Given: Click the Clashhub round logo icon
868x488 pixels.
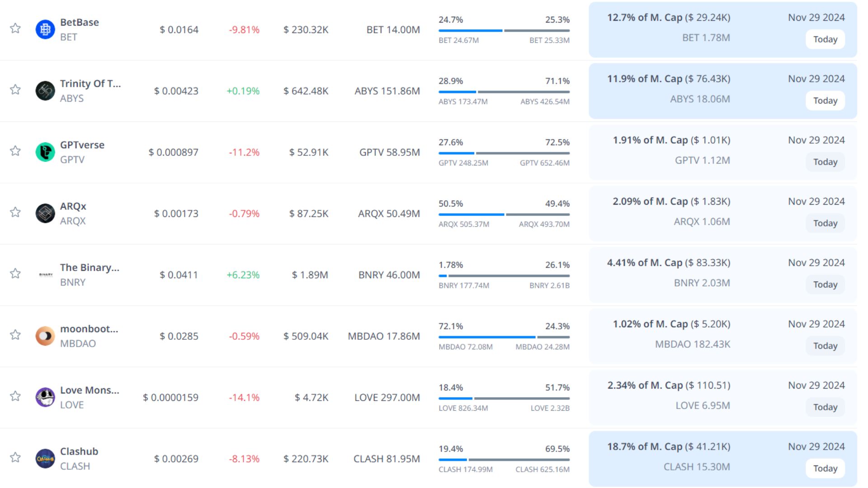Looking at the screenshot, I should coord(45,459).
